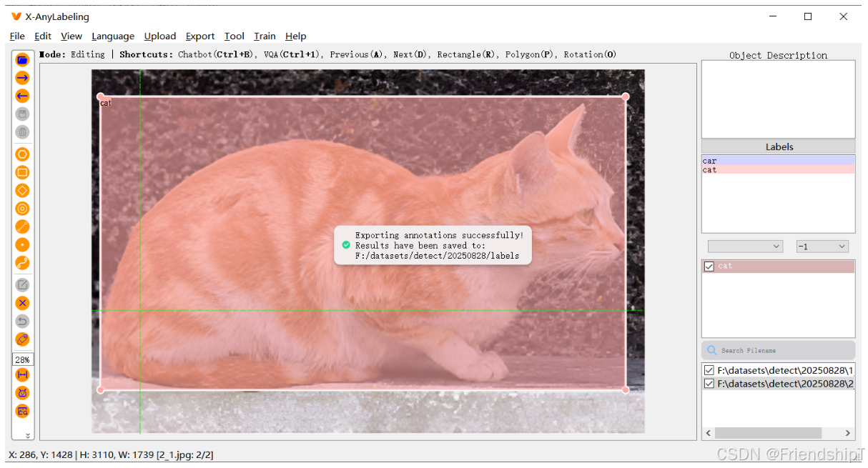Toggle visibility checkbox of the cat object
This screenshot has width=868, height=468.
[x=709, y=266]
